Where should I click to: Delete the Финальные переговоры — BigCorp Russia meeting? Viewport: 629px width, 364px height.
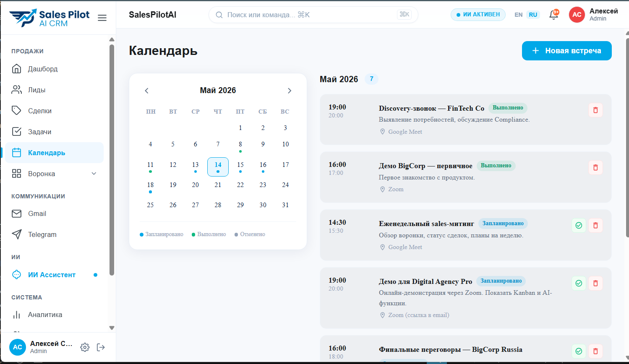point(595,351)
